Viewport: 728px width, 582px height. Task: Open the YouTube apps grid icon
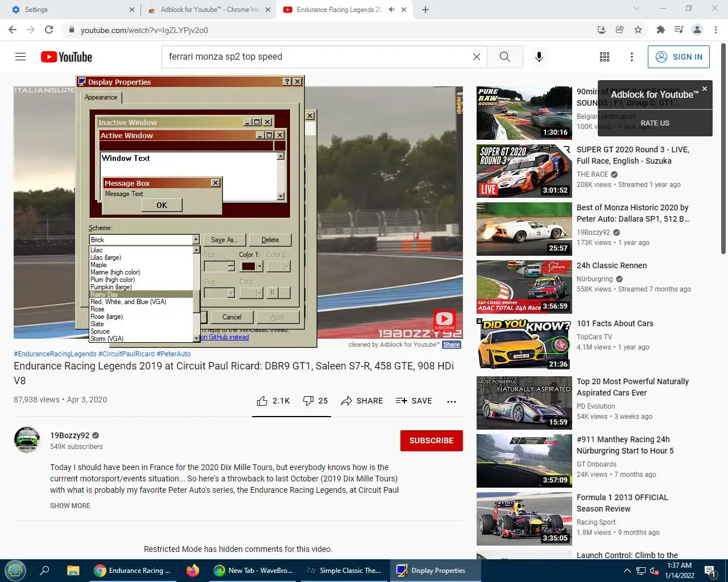pos(605,57)
